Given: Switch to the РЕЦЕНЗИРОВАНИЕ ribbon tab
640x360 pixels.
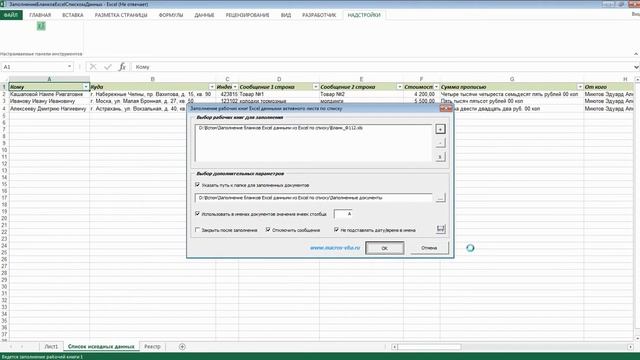Looking at the screenshot, I should 247,15.
